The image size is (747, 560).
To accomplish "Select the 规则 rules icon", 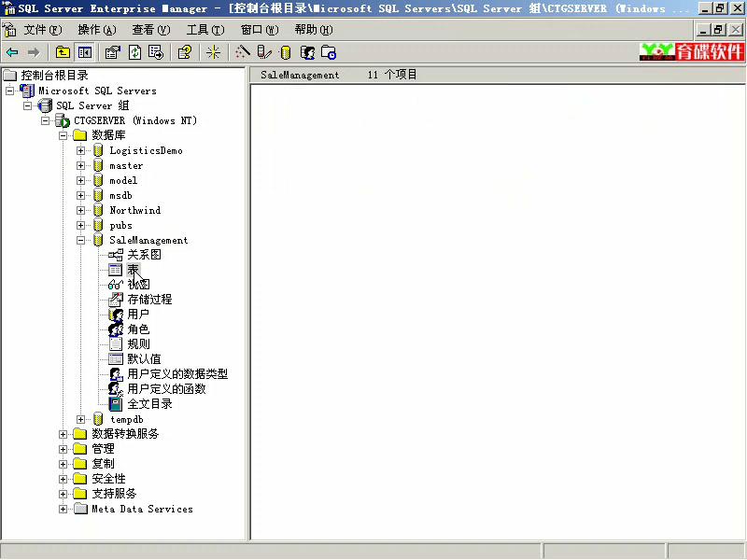I will pos(116,344).
